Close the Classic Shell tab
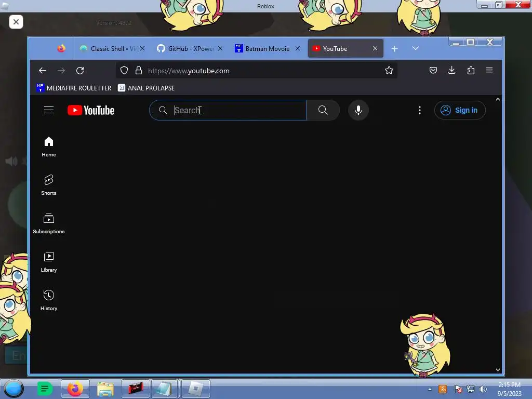 (x=142, y=48)
